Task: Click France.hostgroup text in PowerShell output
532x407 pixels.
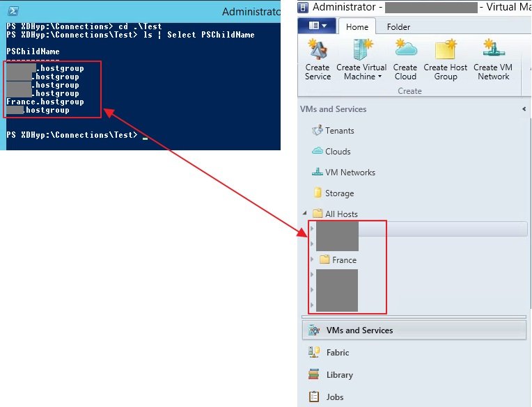Action: 45,102
